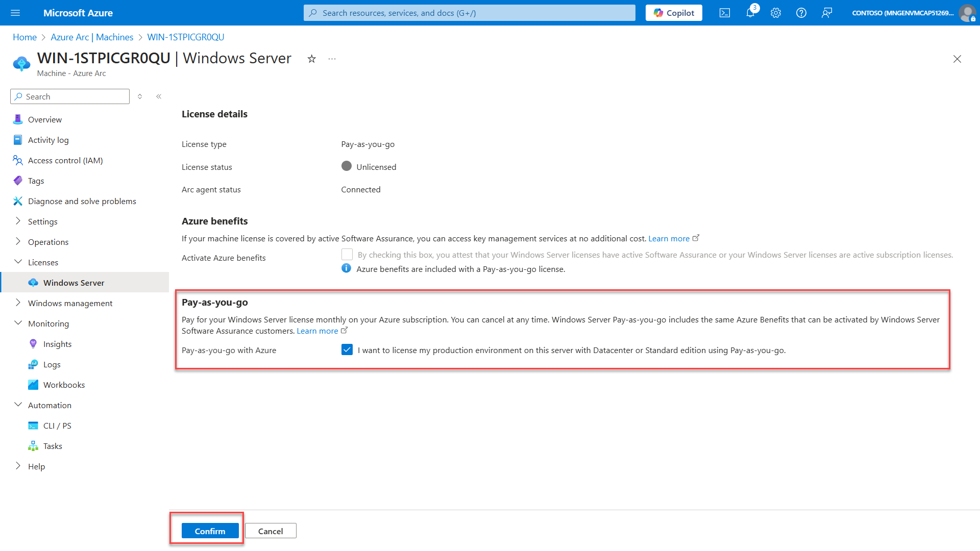This screenshot has height=551, width=980.
Task: Click the Learn more link
Action: (317, 330)
